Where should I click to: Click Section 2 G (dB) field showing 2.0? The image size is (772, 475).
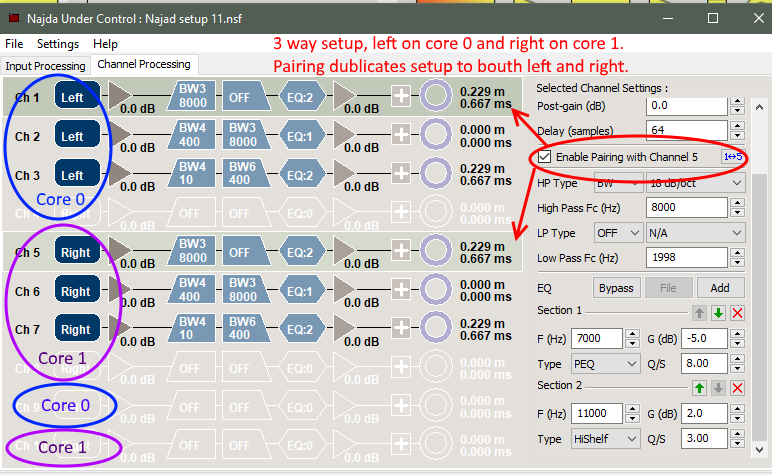(x=705, y=413)
